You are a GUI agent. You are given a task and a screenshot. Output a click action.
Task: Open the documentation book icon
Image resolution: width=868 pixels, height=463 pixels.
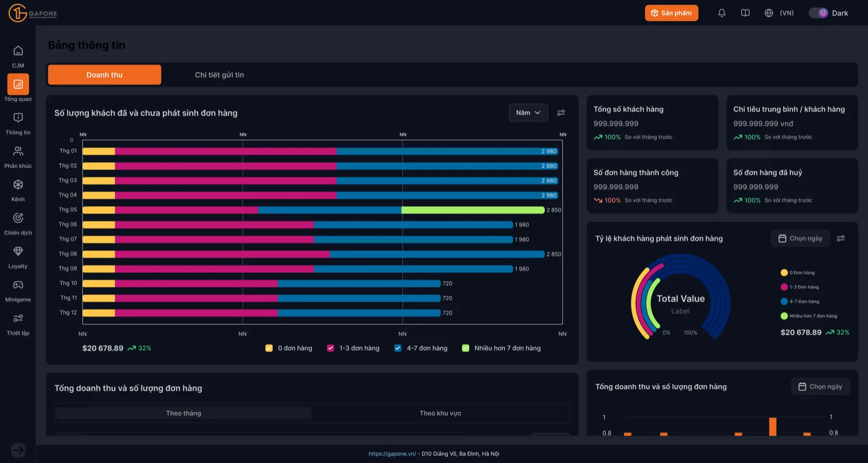coord(745,13)
